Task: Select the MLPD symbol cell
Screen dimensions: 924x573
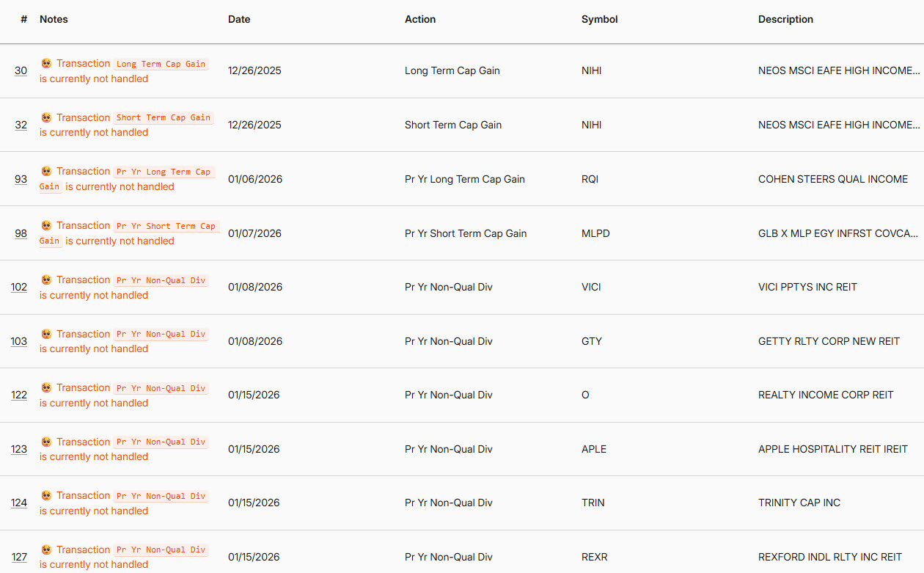Action: coord(595,233)
